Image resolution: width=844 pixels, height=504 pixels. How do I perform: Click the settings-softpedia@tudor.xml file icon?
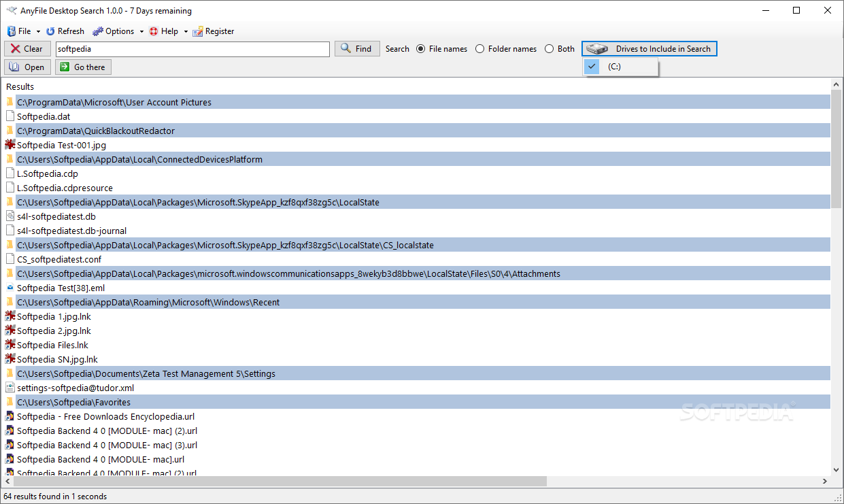pyautogui.click(x=10, y=388)
